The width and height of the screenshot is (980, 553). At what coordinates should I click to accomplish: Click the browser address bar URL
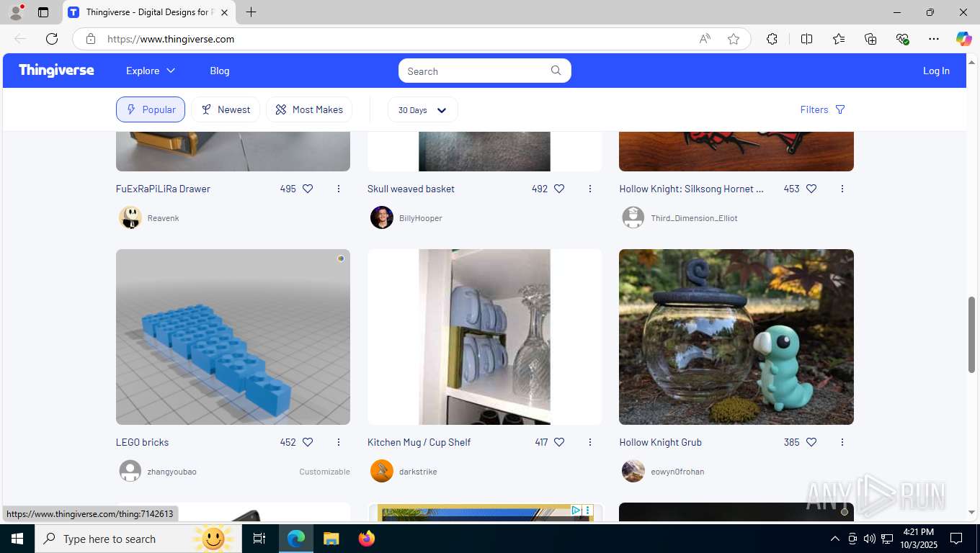(171, 39)
